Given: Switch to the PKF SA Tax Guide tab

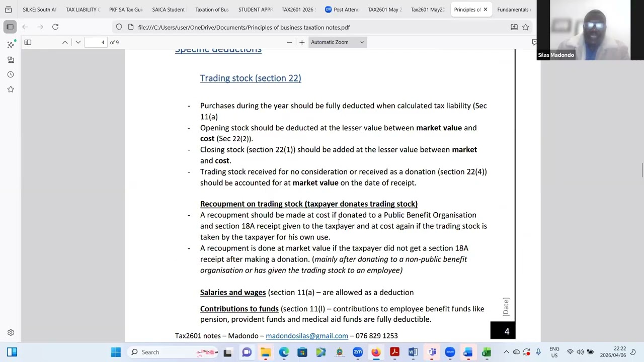Looking at the screenshot, I should 126,10.
